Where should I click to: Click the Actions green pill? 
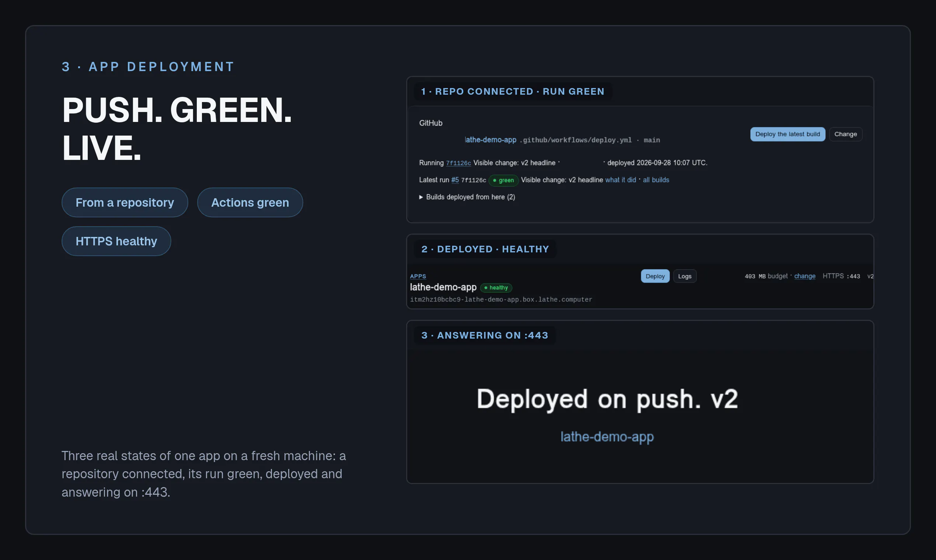coord(250,203)
